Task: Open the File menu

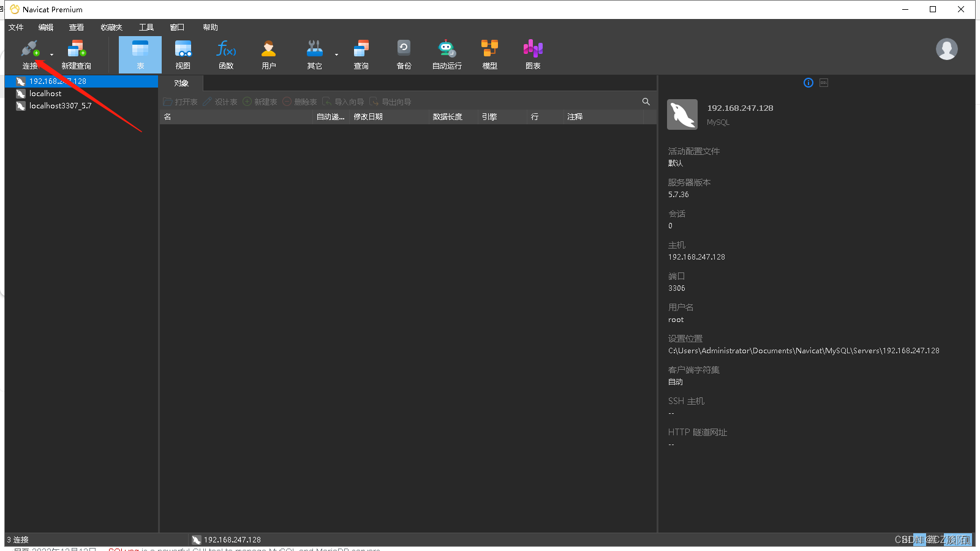Action: pos(16,28)
